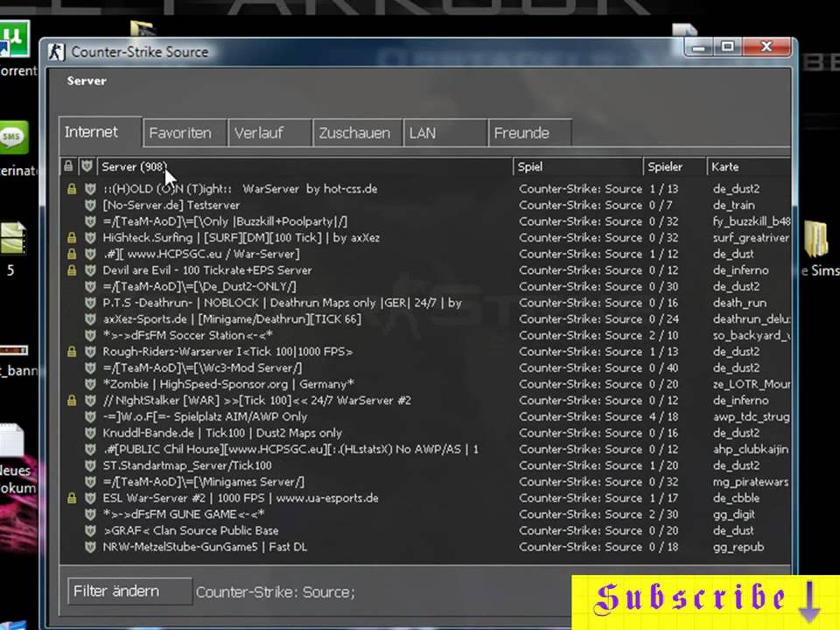
Task: Select the Internet tab
Action: pyautogui.click(x=100, y=132)
